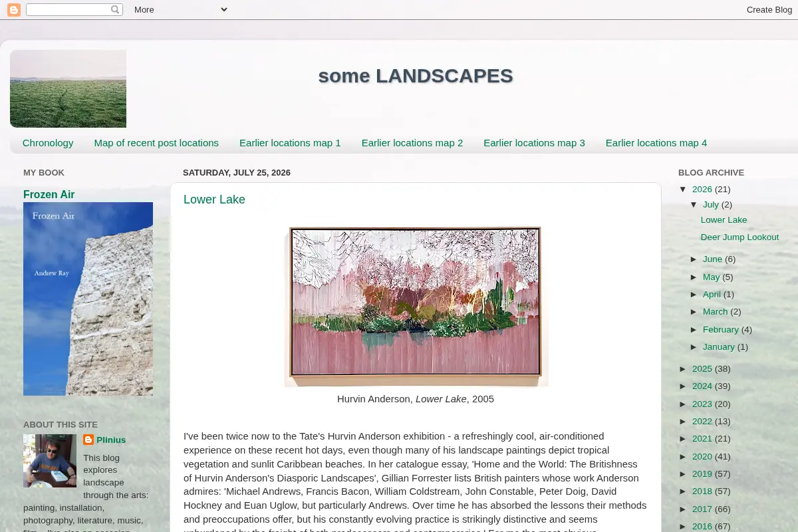Open the Lower Lake painting image
Viewport: 798px width, 532px height.
tap(416, 307)
